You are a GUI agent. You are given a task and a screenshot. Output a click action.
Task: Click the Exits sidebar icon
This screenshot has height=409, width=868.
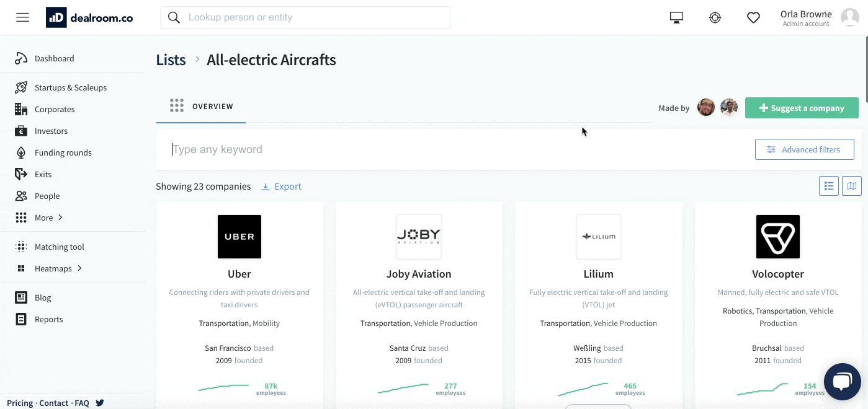(21, 174)
